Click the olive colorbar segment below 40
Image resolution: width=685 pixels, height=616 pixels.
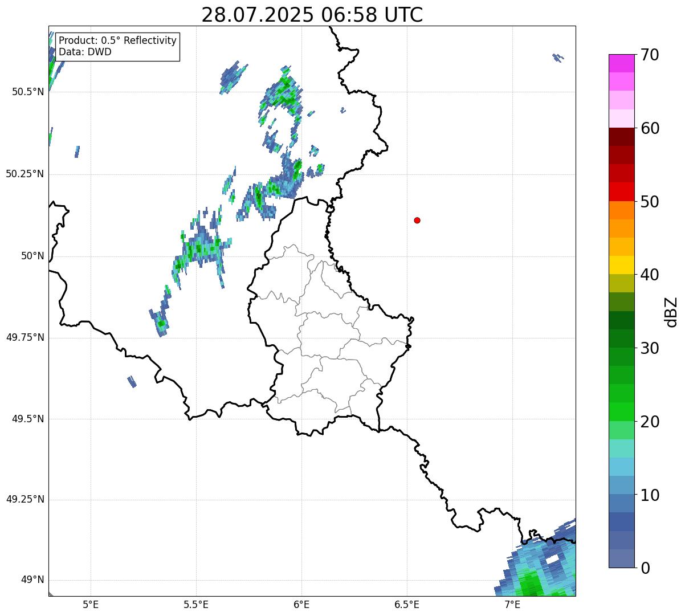[621, 284]
